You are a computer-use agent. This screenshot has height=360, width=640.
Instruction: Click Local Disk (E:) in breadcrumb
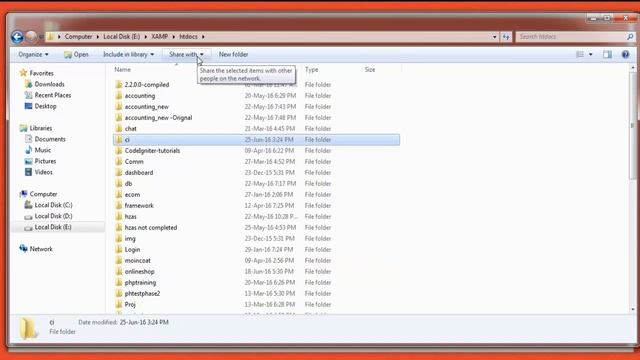pos(122,37)
